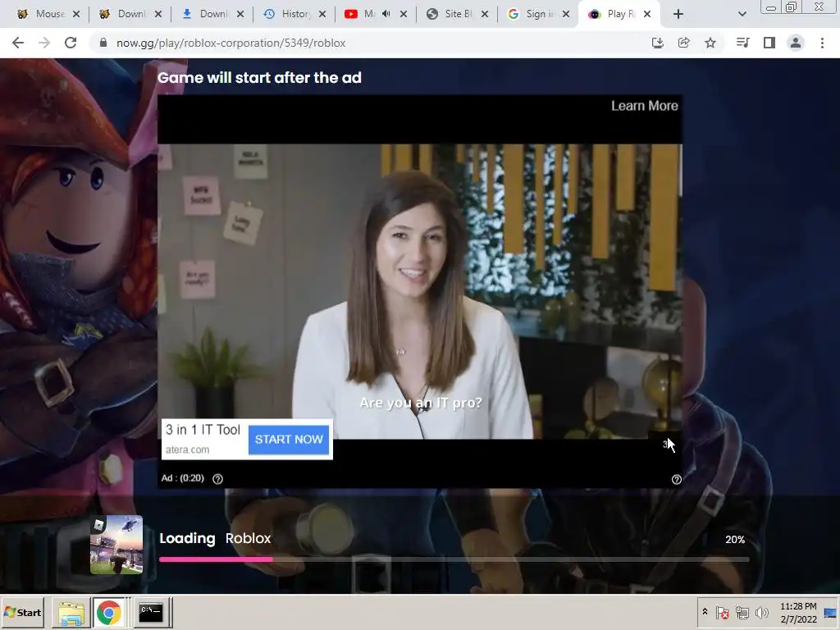840x630 pixels.
Task: Click the install app icon in address bar
Action: click(x=657, y=43)
